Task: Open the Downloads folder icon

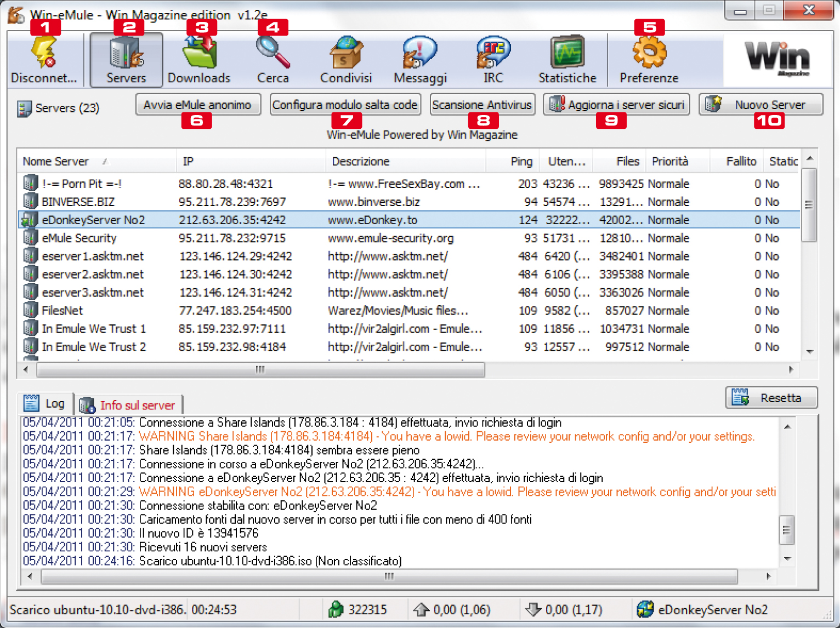Action: pyautogui.click(x=200, y=53)
